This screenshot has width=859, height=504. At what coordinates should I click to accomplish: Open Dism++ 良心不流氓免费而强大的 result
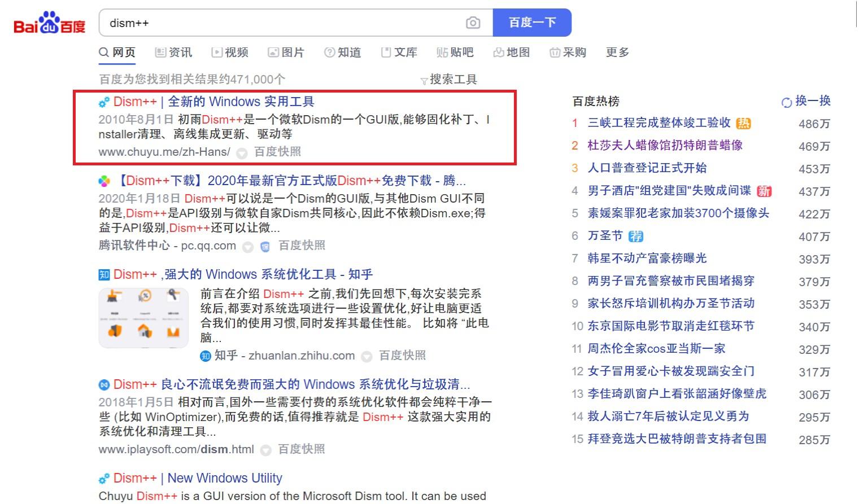[291, 384]
